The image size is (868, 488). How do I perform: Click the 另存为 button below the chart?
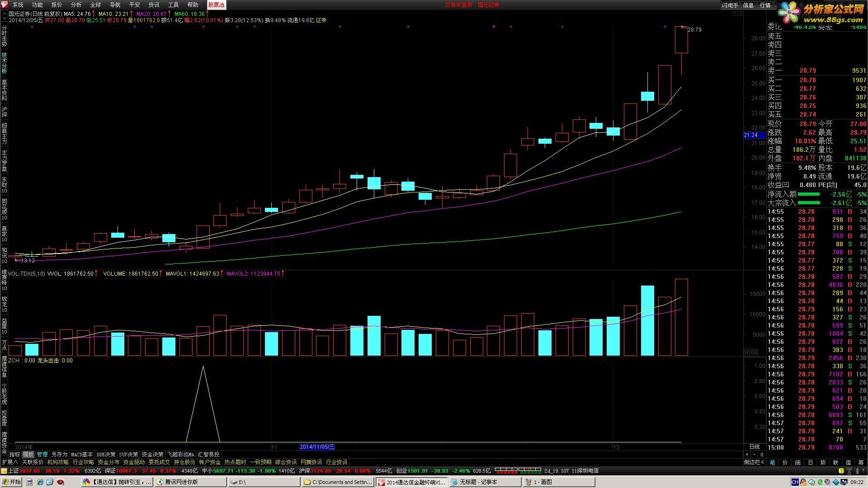(59, 455)
